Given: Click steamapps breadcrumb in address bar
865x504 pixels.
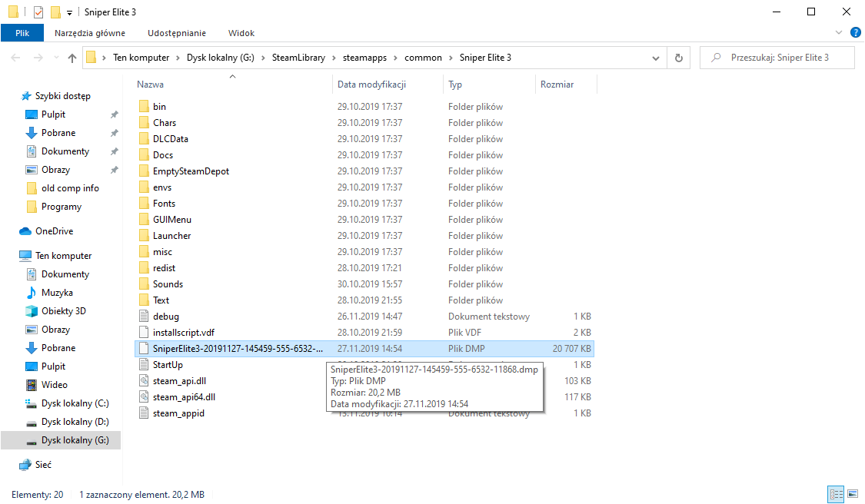Looking at the screenshot, I should click(x=364, y=58).
